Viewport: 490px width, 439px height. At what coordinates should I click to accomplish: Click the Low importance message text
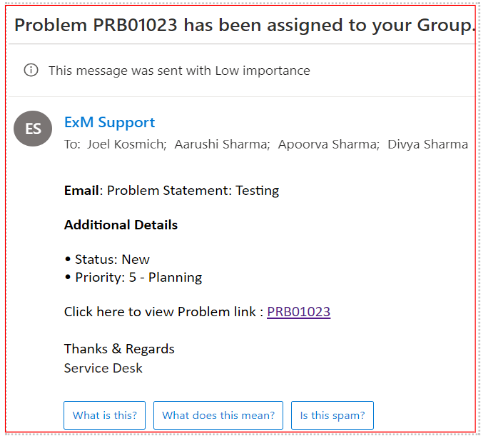click(x=179, y=71)
